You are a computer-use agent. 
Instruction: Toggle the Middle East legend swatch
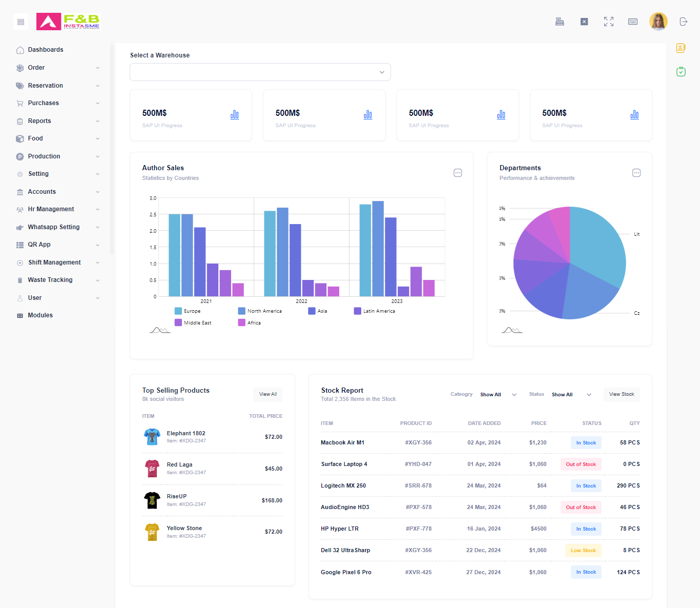178,323
